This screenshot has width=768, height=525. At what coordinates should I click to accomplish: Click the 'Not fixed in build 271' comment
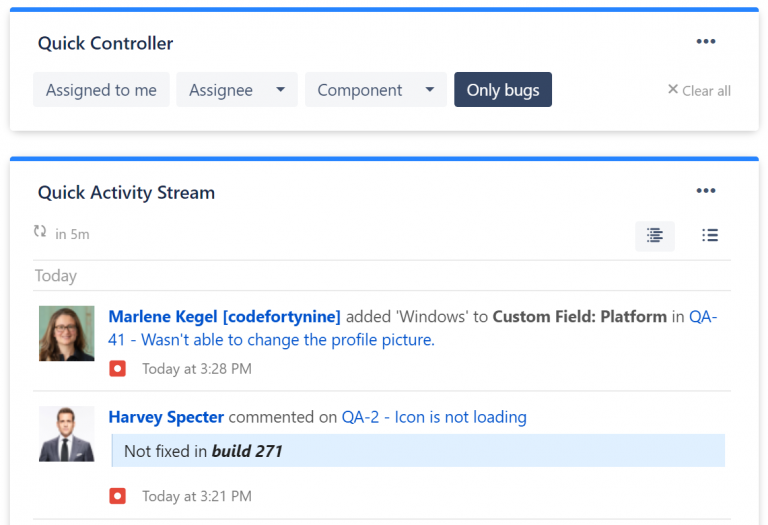(203, 451)
